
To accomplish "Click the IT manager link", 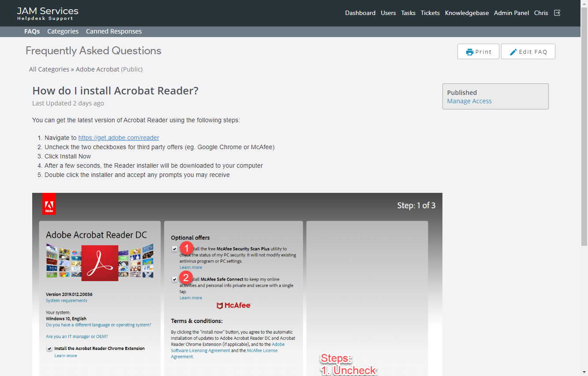I will (77, 337).
